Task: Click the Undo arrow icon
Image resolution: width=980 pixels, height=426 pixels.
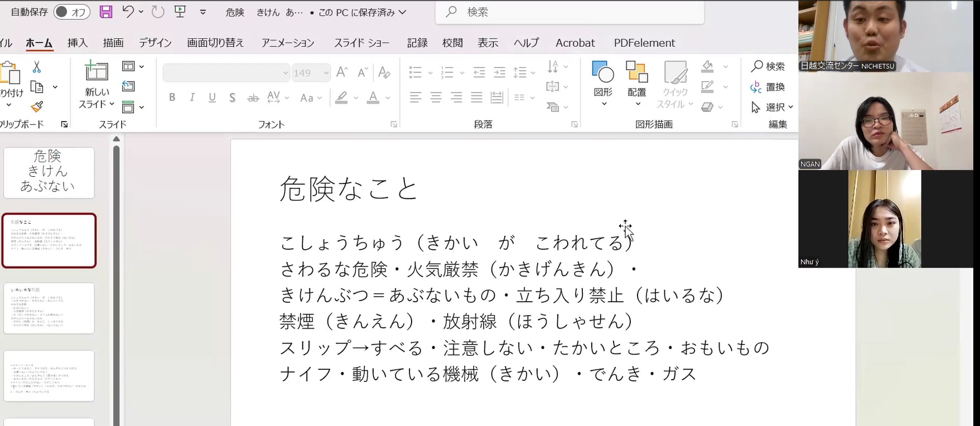Action: click(x=128, y=12)
